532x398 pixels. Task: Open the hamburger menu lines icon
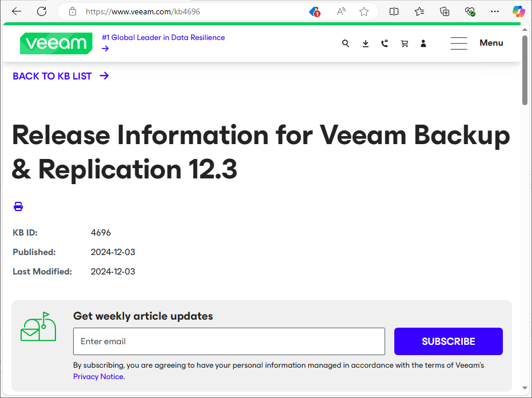coord(459,43)
